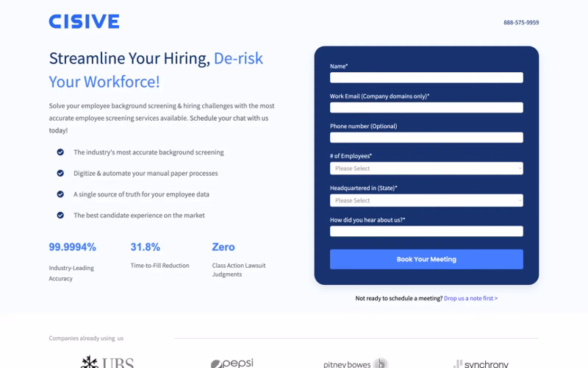This screenshot has width=588, height=368.
Task: Click checkmark icon beside Digitize & automate
Action: (x=60, y=173)
